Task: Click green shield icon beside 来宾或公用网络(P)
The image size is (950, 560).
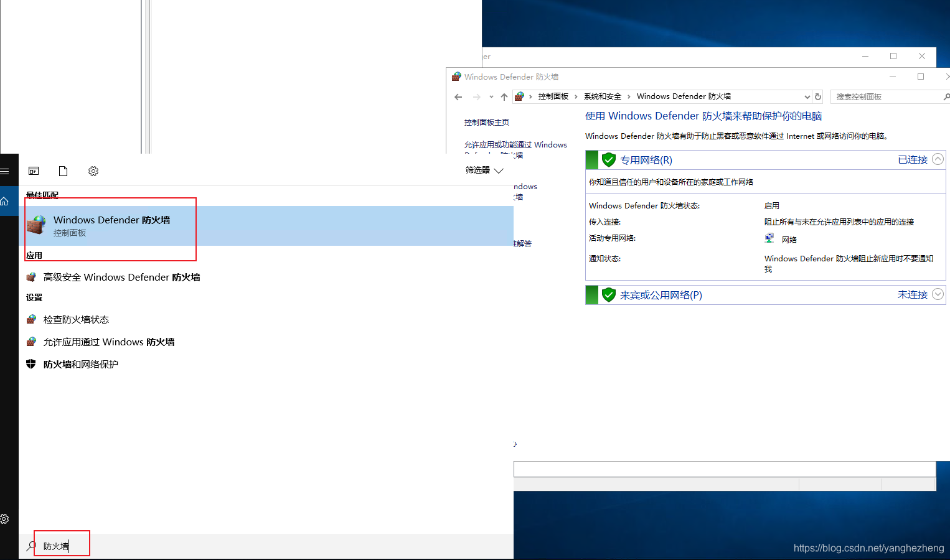Action: click(x=609, y=295)
